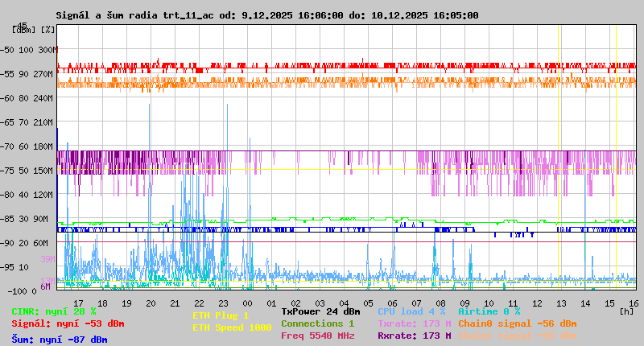
Task: Click the 'TxPower 24 dBm' legend label
Action: (320, 311)
